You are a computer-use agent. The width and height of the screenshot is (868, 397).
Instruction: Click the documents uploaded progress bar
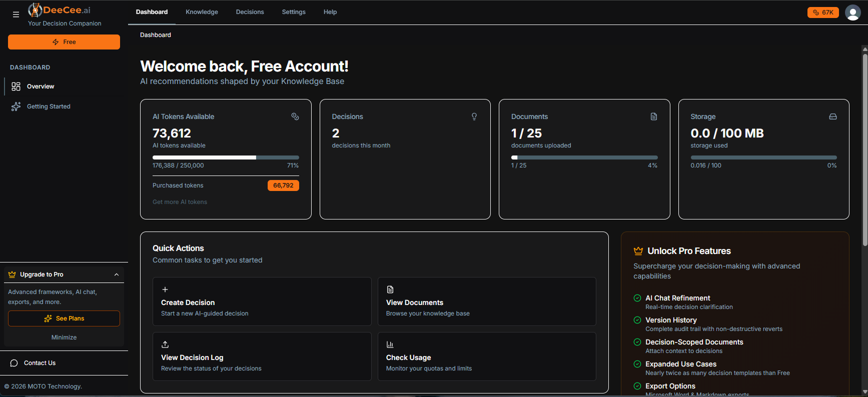pyautogui.click(x=584, y=157)
